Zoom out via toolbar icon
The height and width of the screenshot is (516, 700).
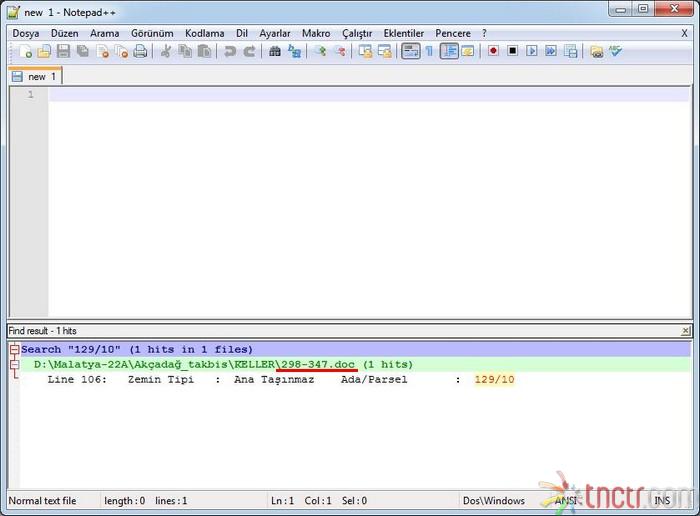(339, 51)
